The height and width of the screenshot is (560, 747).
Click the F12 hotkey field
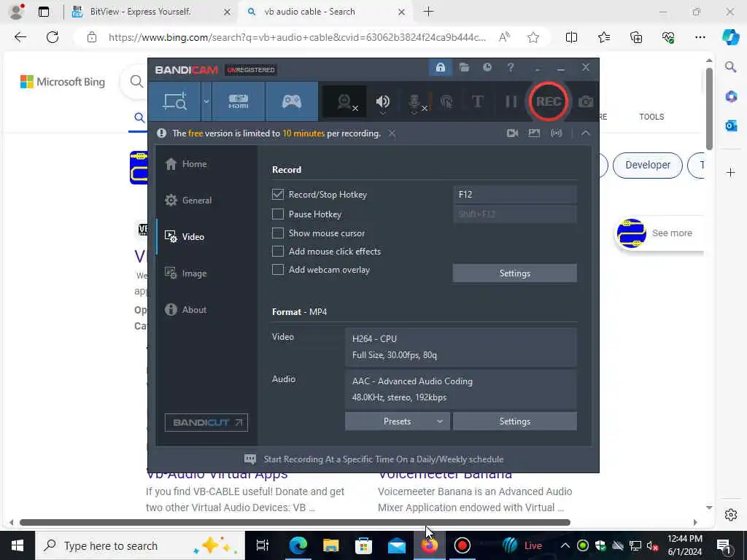click(x=514, y=194)
